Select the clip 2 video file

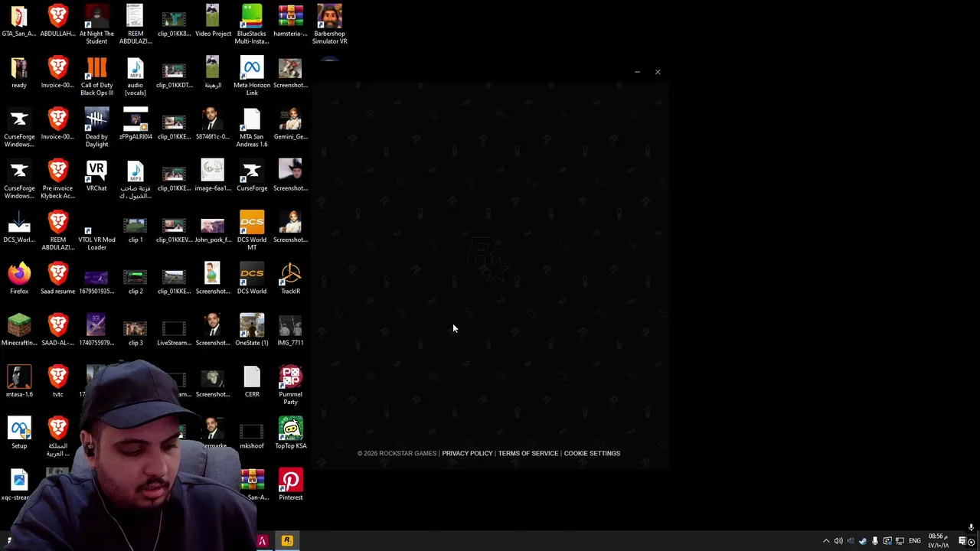point(136,281)
